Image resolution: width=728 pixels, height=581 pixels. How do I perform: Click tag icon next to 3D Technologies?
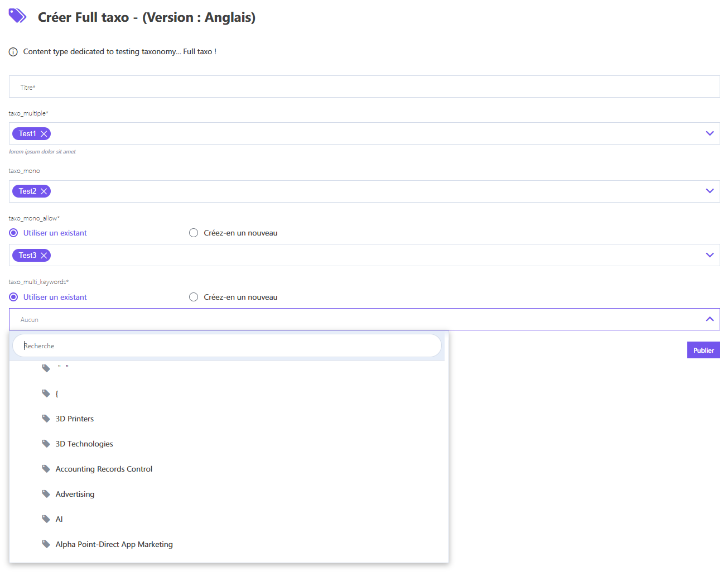46,444
